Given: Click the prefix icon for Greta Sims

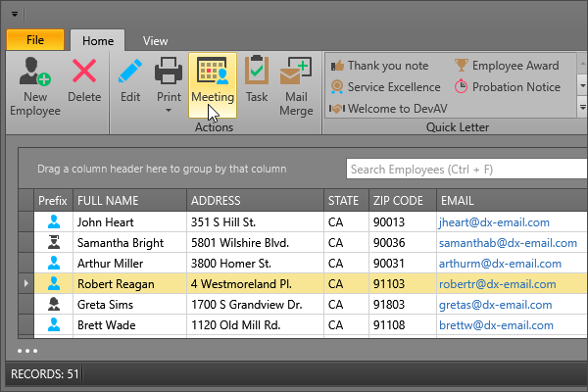Looking at the screenshot, I should [54, 305].
